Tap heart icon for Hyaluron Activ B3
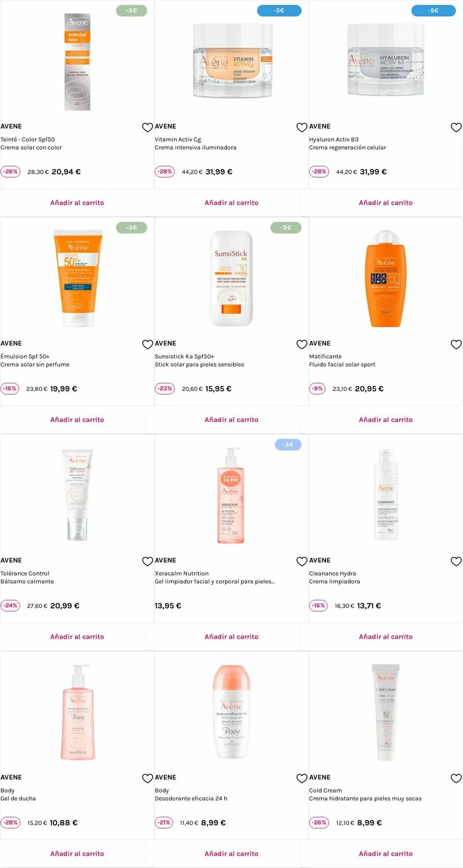 click(x=456, y=127)
